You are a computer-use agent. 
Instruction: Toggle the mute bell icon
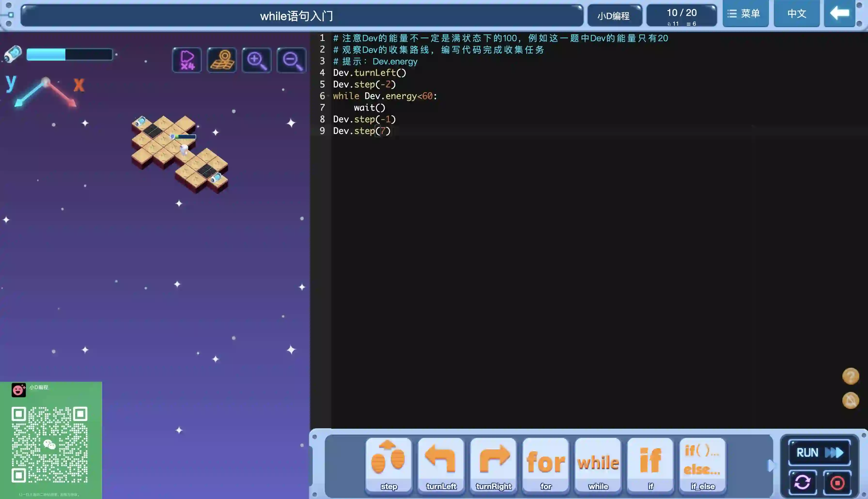(851, 400)
